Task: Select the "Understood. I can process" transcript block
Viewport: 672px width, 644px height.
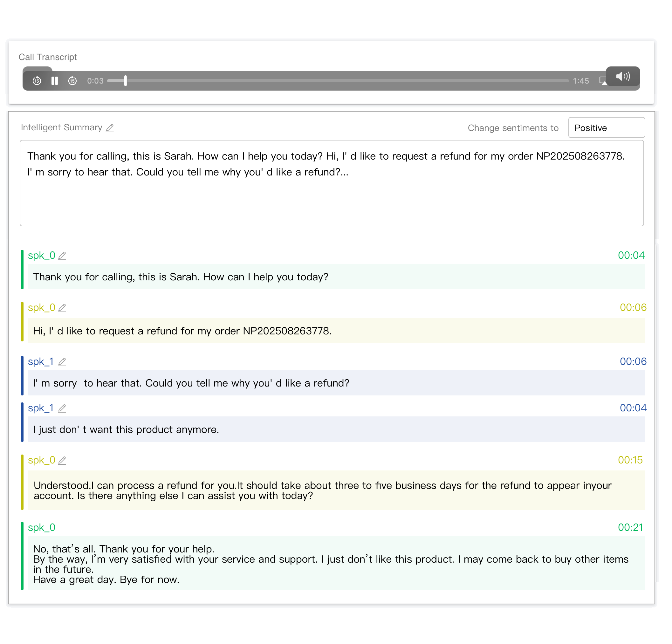Action: (x=322, y=490)
